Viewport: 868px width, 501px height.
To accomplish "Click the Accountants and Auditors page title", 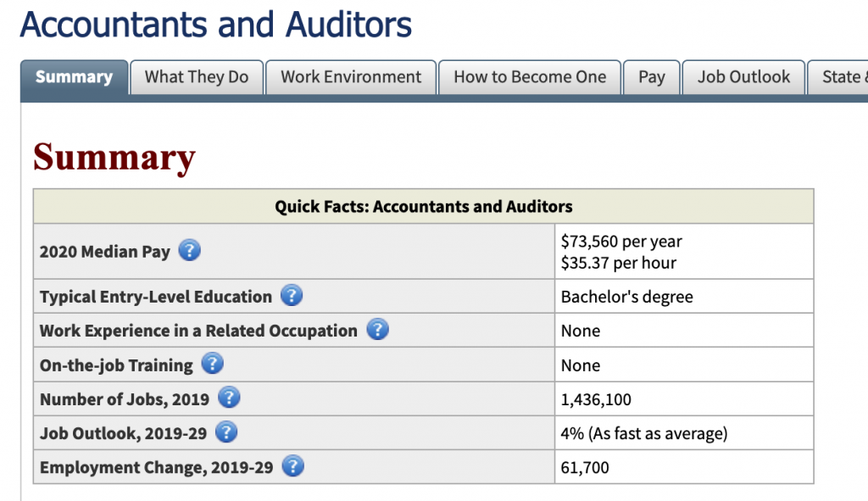I will (216, 24).
